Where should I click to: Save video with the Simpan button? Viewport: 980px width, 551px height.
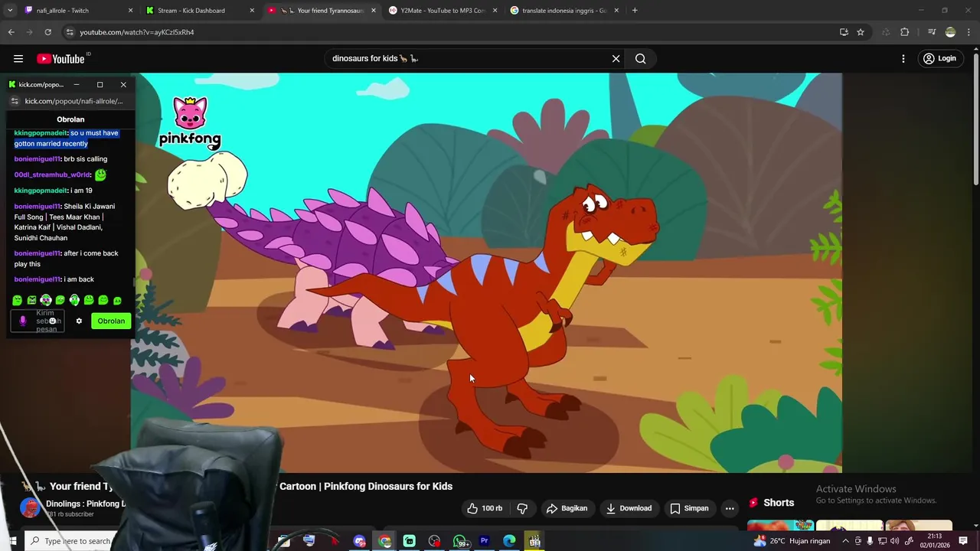click(689, 508)
